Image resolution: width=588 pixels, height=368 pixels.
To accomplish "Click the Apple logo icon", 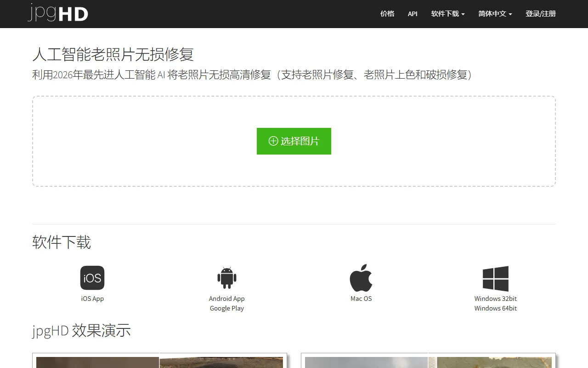I will (361, 278).
